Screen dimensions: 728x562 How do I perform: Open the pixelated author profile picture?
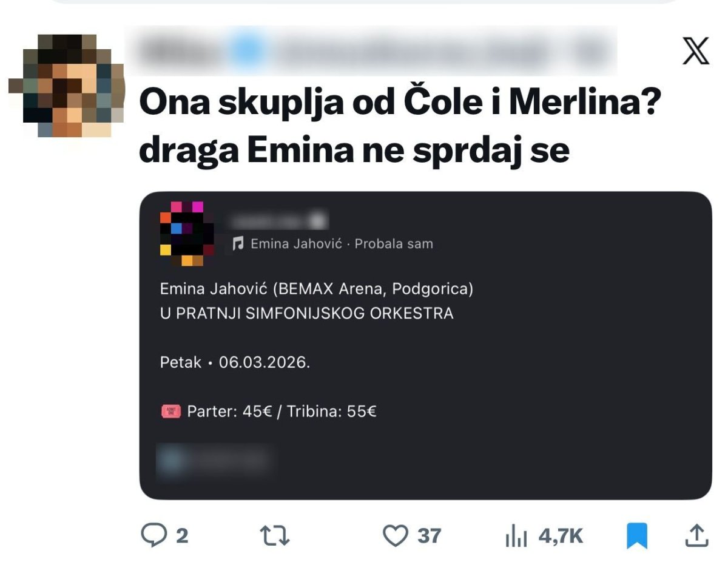(67, 85)
